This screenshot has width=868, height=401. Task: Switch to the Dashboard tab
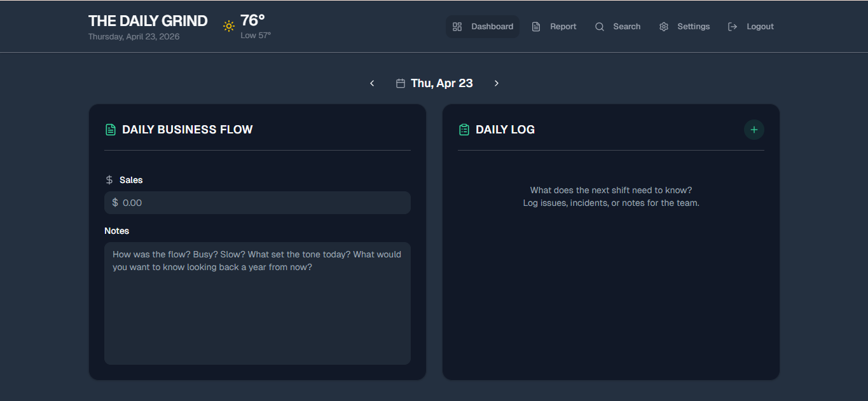(492, 26)
